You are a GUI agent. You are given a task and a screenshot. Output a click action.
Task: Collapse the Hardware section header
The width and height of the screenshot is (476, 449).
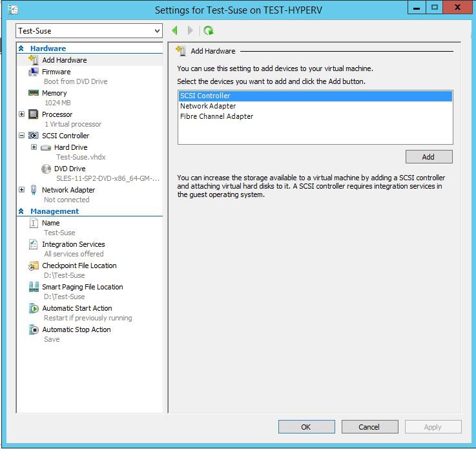(x=21, y=48)
